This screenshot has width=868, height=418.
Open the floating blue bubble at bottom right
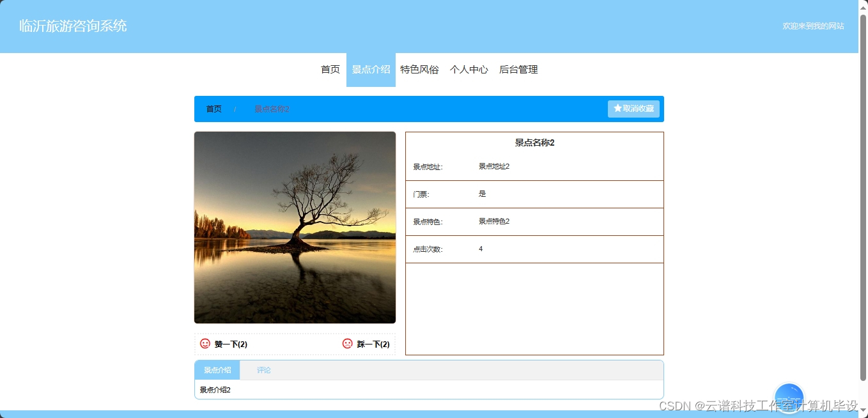(789, 397)
